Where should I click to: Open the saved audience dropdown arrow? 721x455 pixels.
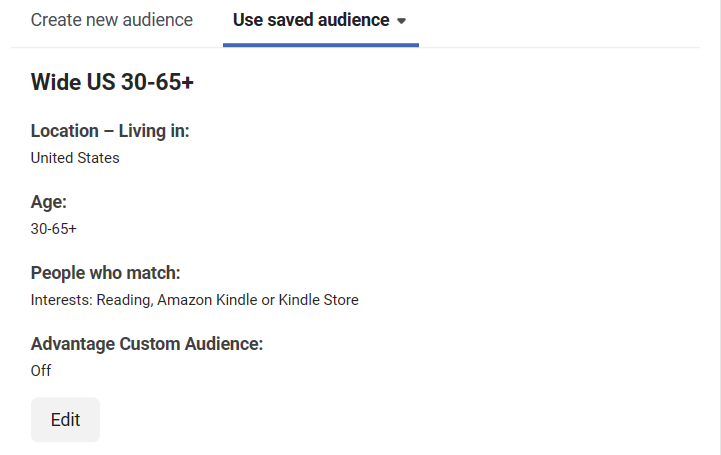coord(402,21)
